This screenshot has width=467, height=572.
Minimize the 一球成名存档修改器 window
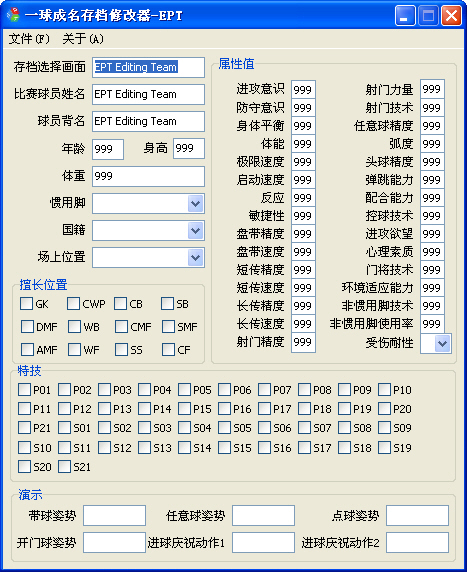(x=405, y=16)
